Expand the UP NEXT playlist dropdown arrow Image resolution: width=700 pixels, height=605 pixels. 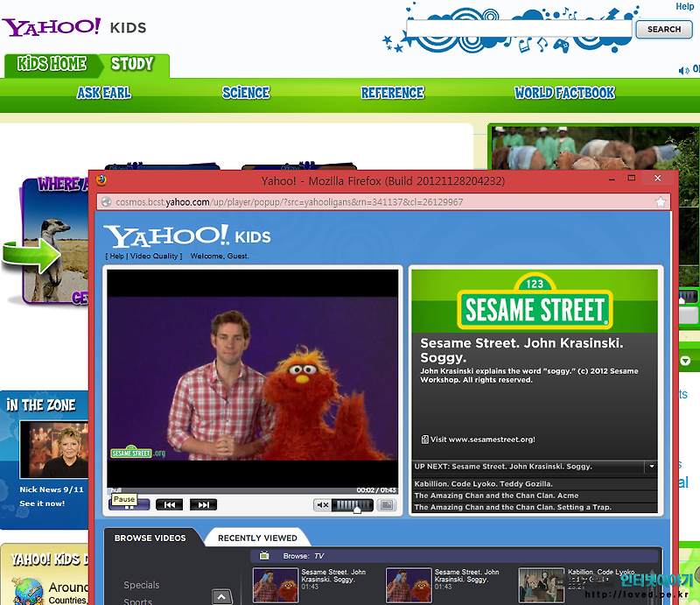pos(652,467)
